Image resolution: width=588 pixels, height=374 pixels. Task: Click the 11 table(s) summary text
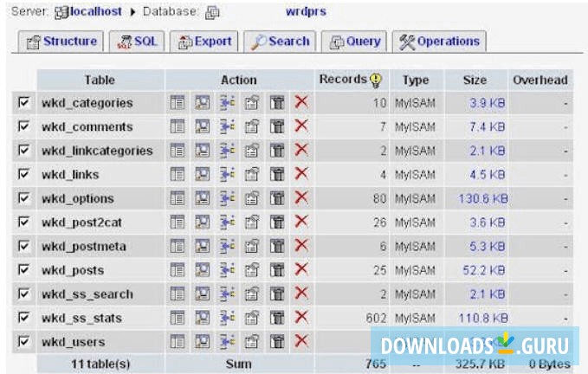100,364
